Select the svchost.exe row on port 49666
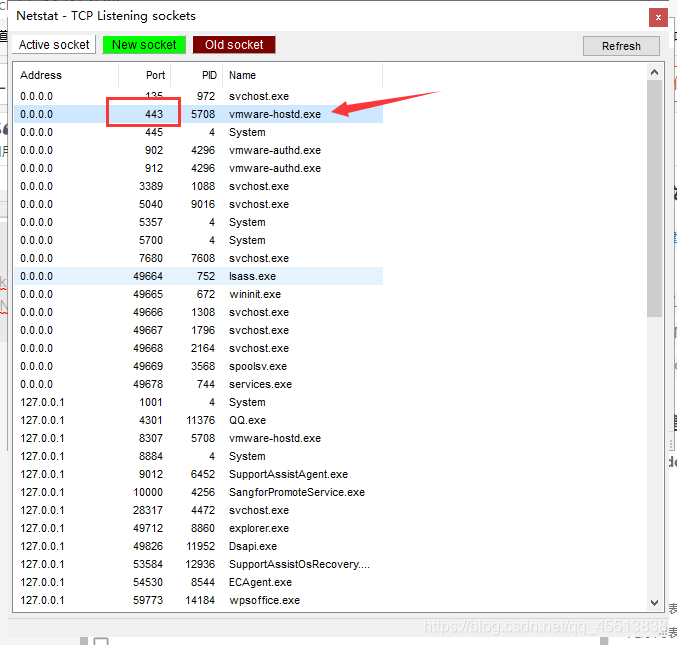 pyautogui.click(x=199, y=312)
